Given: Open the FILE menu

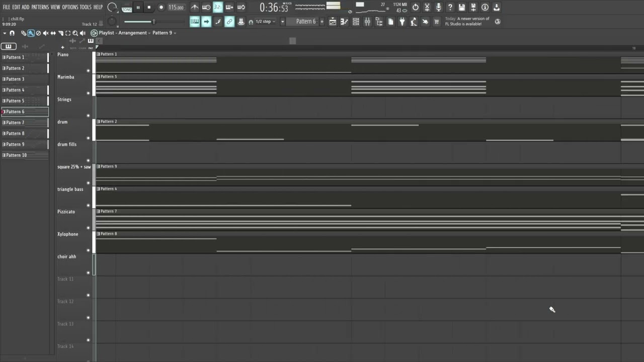Looking at the screenshot, I should (7, 7).
